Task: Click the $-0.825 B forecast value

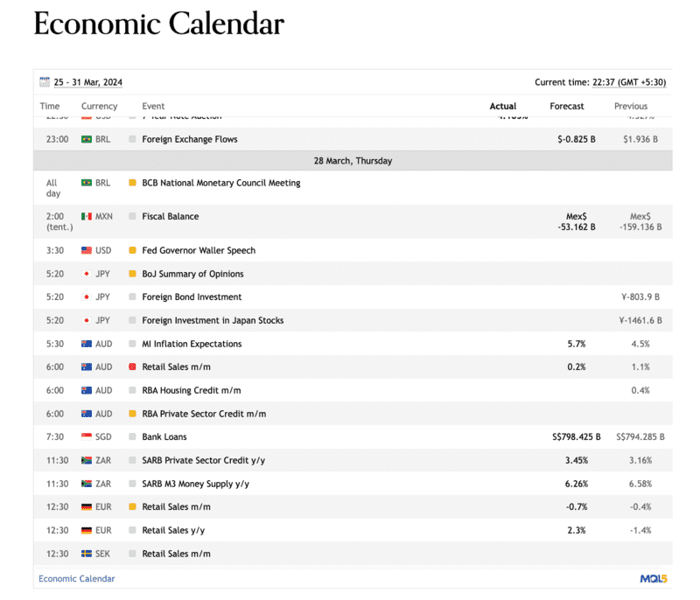Action: pyautogui.click(x=577, y=139)
